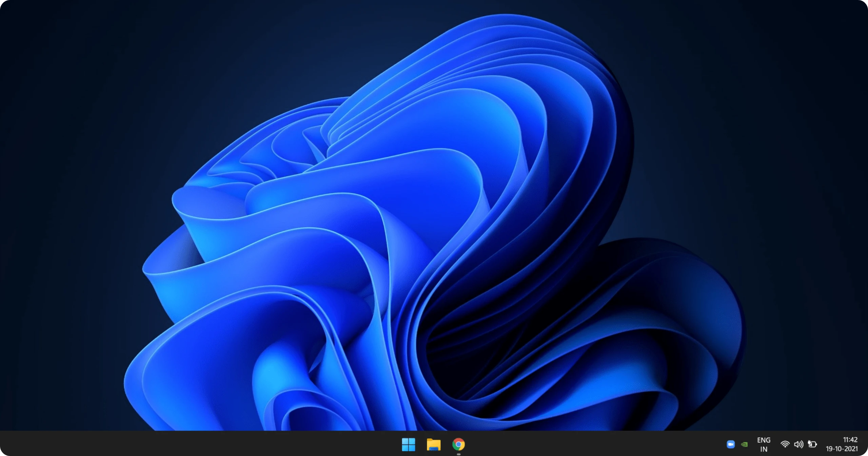Toggle Zoom meeting controls from the tray
The height and width of the screenshot is (456, 868).
click(x=731, y=444)
